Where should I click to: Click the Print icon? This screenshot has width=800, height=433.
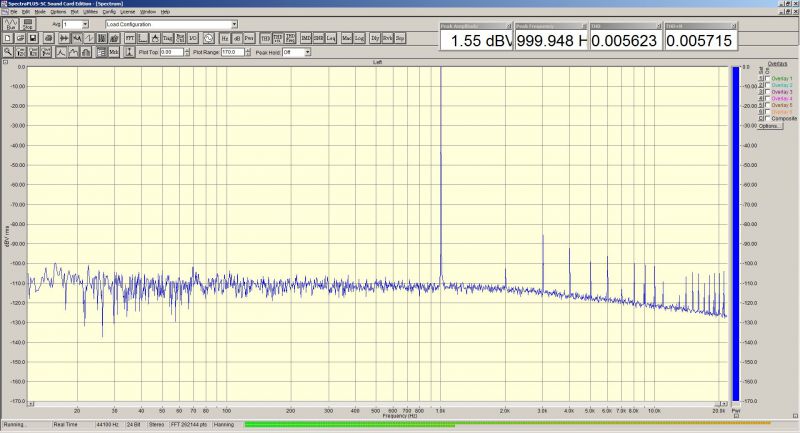[48, 38]
